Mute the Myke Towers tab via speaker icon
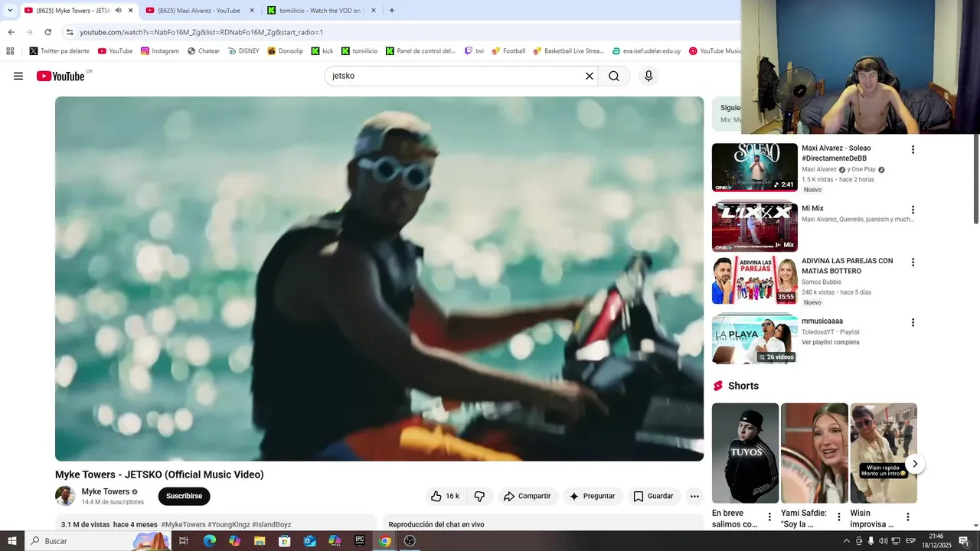Screen dimensions: 980x551 [x=119, y=11]
